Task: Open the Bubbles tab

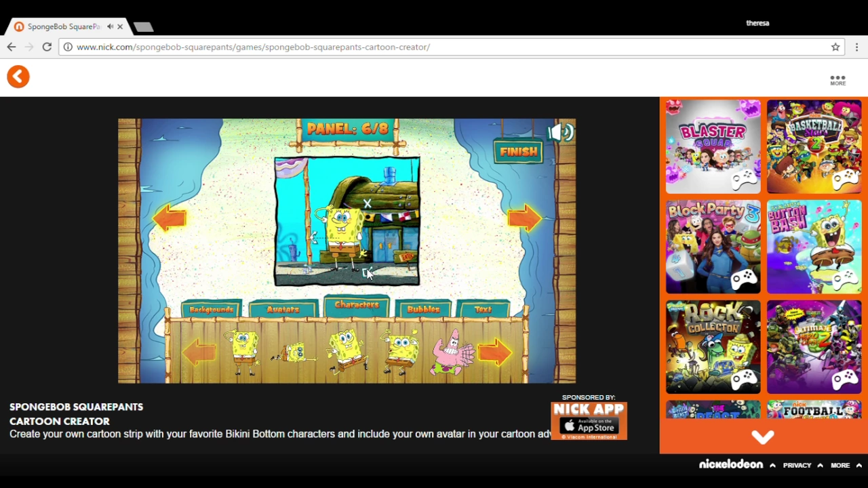Action: pyautogui.click(x=423, y=310)
